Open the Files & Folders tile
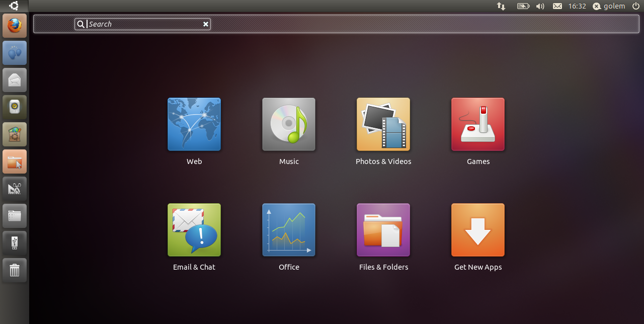Viewport: 644px width, 324px height. (383, 230)
